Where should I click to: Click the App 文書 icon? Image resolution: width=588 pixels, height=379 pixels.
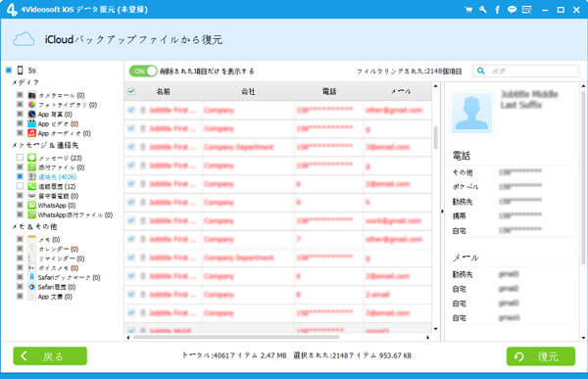(x=32, y=297)
